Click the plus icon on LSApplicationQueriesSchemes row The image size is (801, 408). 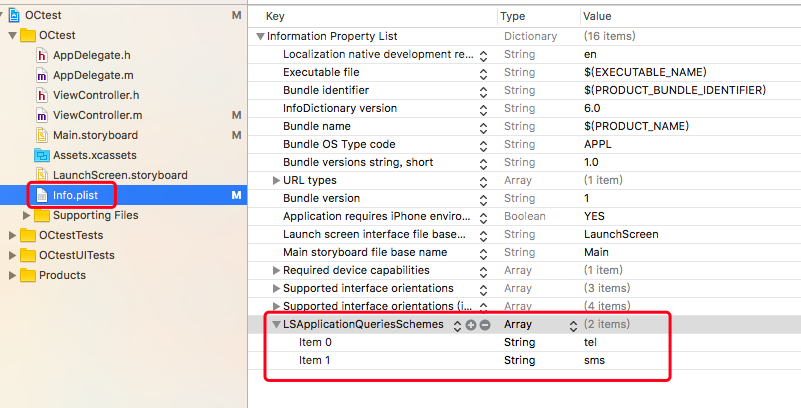click(471, 325)
